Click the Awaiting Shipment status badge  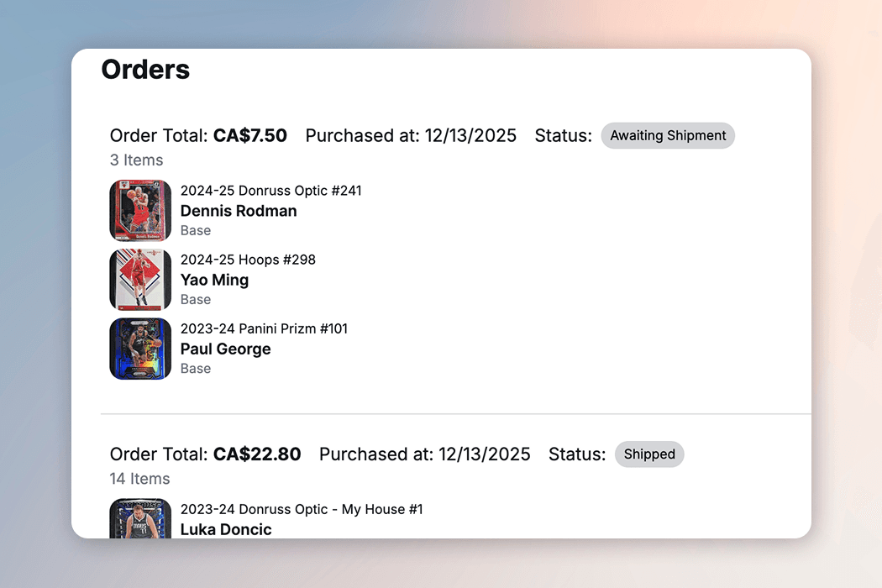tap(668, 135)
